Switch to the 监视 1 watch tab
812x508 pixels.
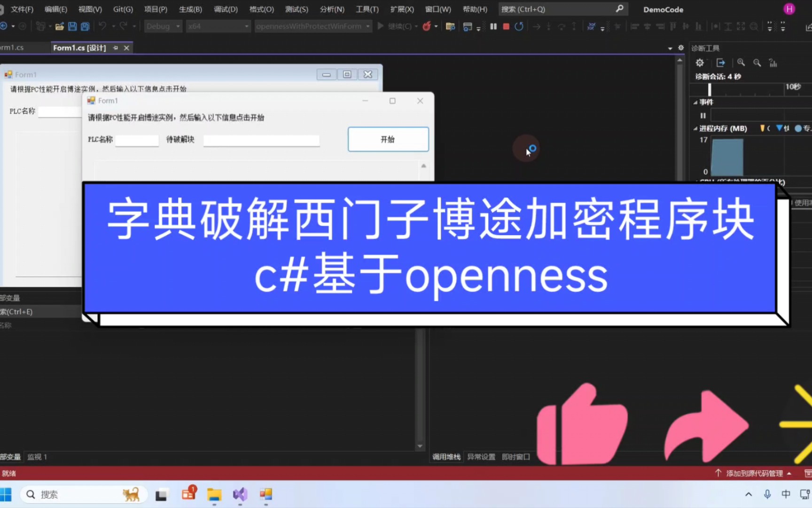[37, 457]
